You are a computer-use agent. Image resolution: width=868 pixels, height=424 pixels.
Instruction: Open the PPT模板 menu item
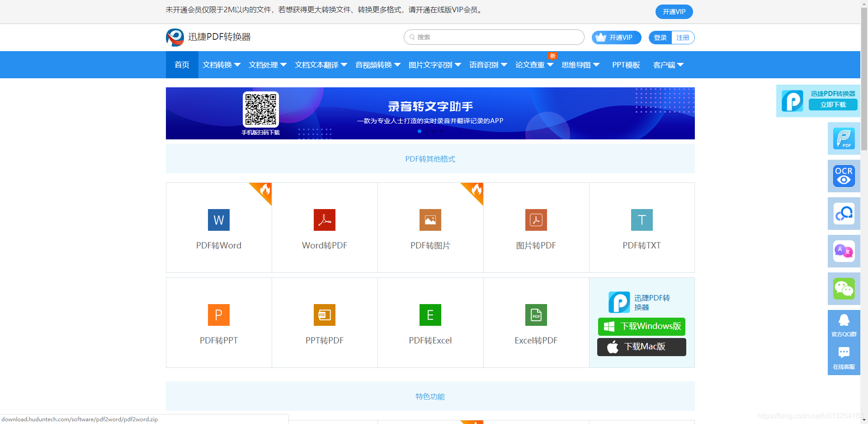click(x=626, y=65)
